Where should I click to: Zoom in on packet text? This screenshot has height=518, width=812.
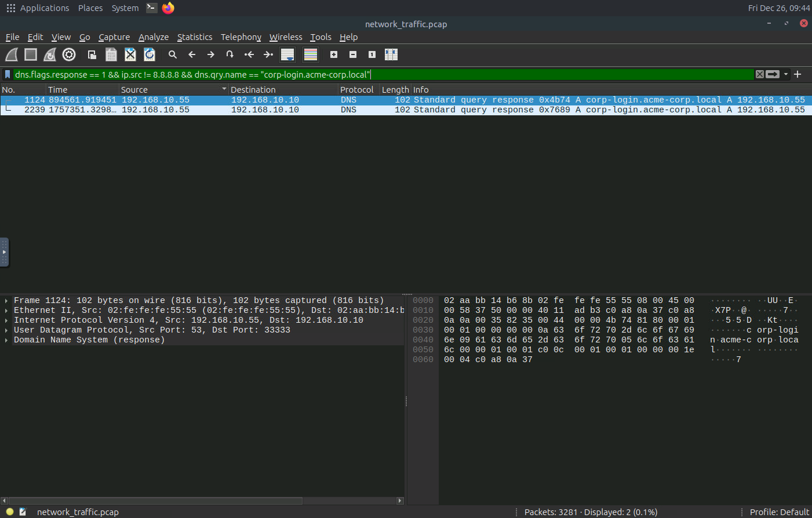pyautogui.click(x=334, y=54)
